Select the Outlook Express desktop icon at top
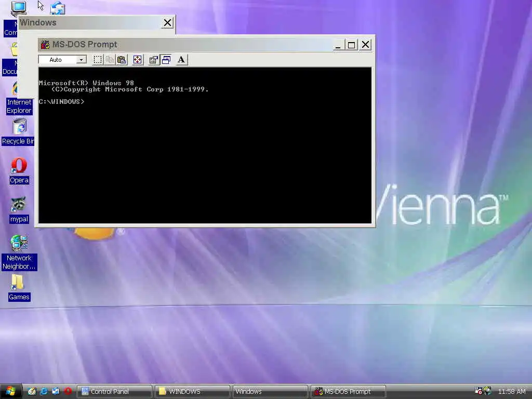The width and height of the screenshot is (532, 399). (58, 7)
